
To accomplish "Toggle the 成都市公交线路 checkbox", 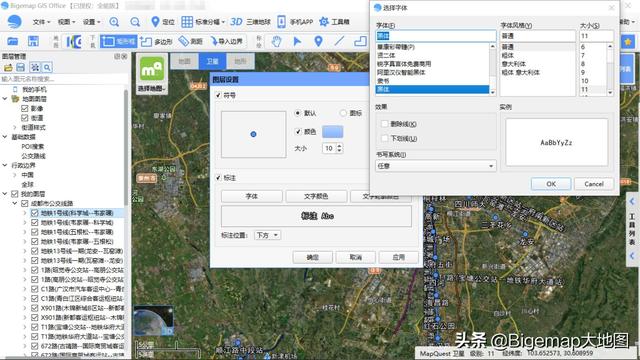I will tap(24, 203).
